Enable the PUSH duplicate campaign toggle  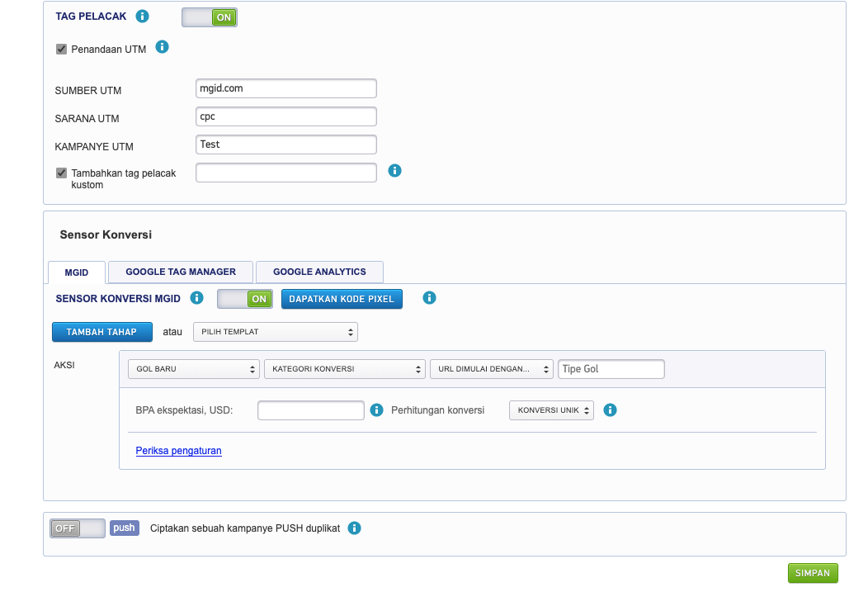[78, 528]
